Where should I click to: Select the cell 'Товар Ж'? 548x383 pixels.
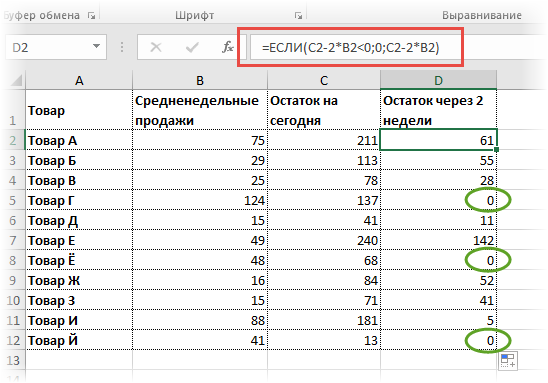tap(79, 280)
